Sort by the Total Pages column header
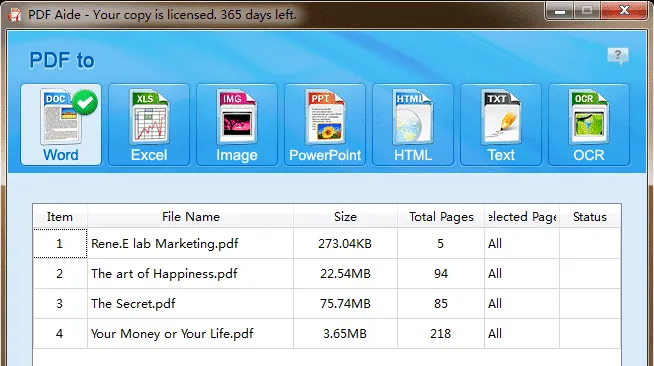Screen dimensions: 654x366 [x=441, y=216]
